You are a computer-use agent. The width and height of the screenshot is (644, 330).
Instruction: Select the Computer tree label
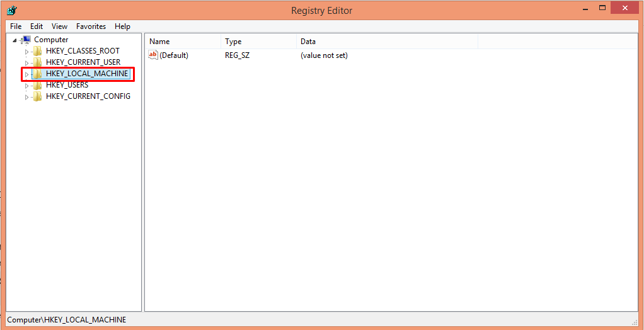point(51,40)
